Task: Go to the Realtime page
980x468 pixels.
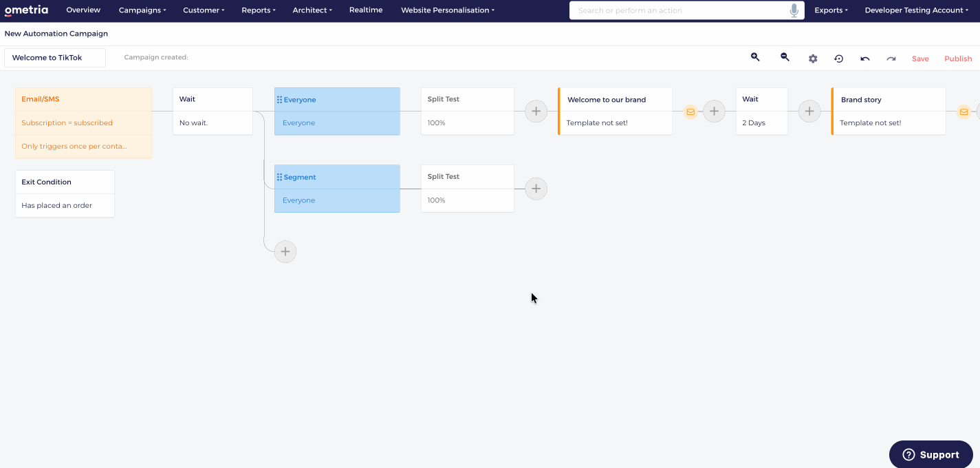Action: [366, 10]
